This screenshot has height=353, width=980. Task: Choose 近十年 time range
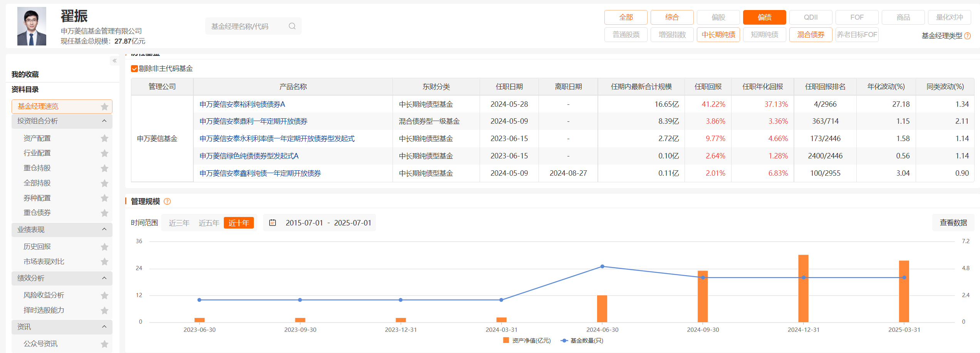pos(239,223)
